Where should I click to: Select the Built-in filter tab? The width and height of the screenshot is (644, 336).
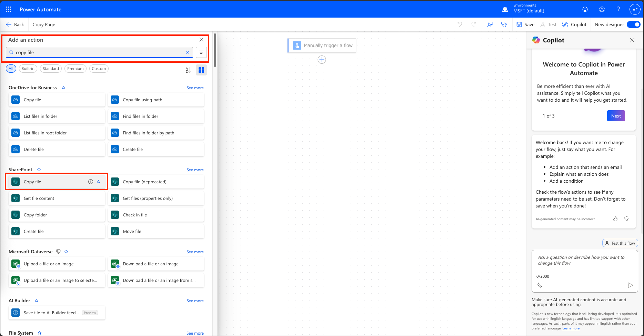(x=28, y=69)
